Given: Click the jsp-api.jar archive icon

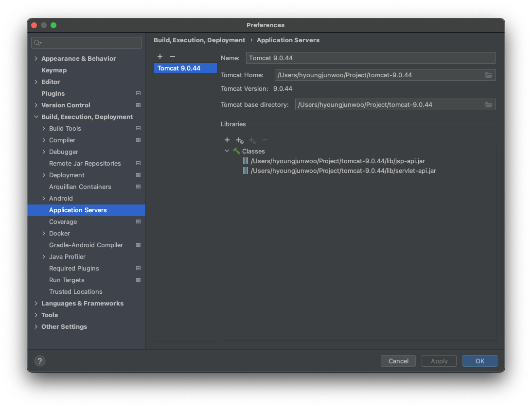Looking at the screenshot, I should tap(245, 161).
